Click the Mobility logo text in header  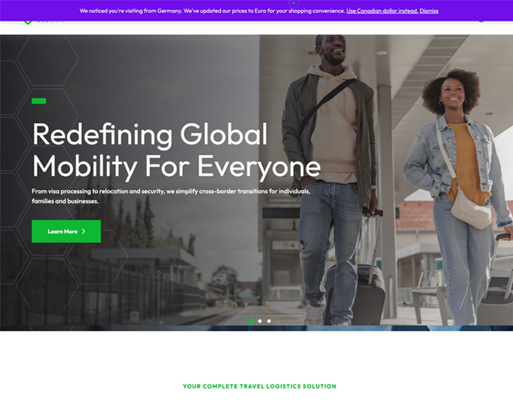coord(50,22)
